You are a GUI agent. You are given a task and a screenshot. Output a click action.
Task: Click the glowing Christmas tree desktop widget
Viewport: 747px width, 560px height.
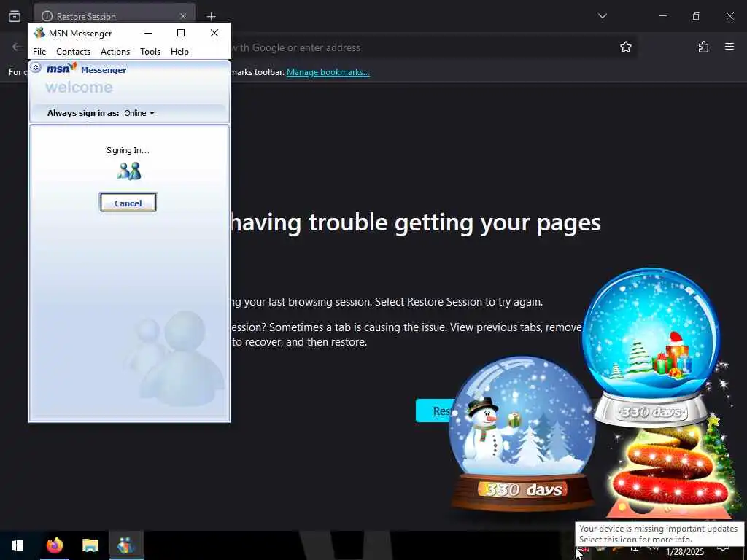672,472
